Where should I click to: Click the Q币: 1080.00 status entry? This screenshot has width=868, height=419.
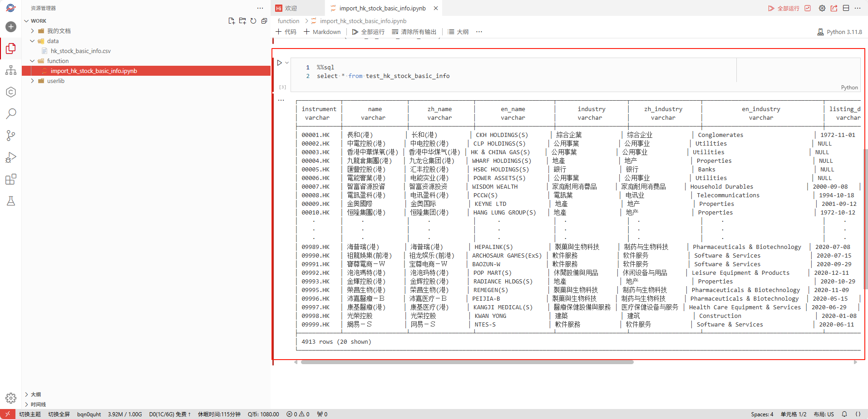coord(263,414)
